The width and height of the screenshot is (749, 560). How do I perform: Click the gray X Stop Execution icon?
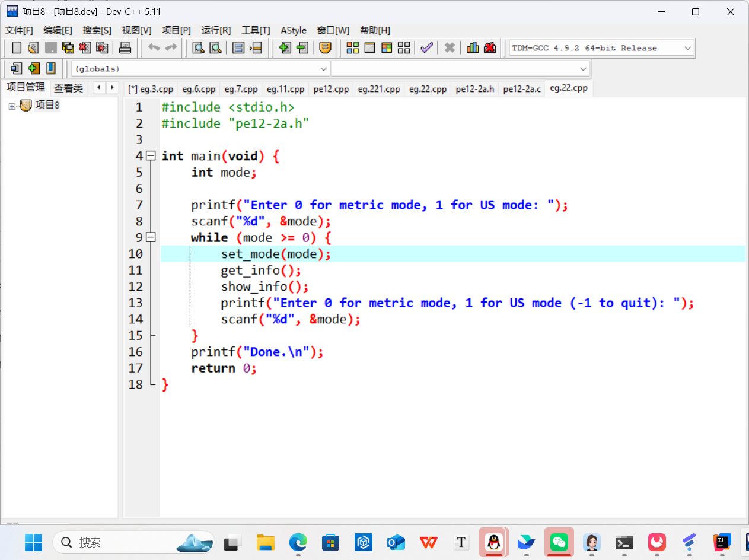click(450, 48)
